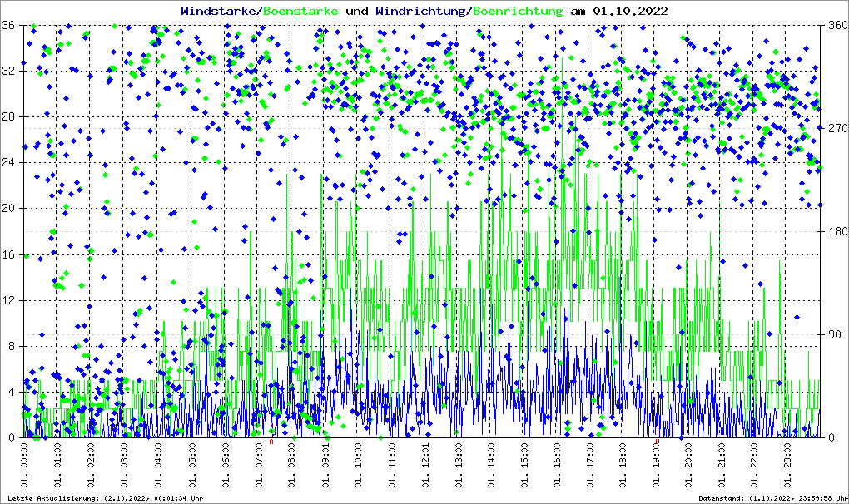Image resolution: width=849 pixels, height=504 pixels.
Task: Select the wind speed axis value 24
Action: (8, 162)
